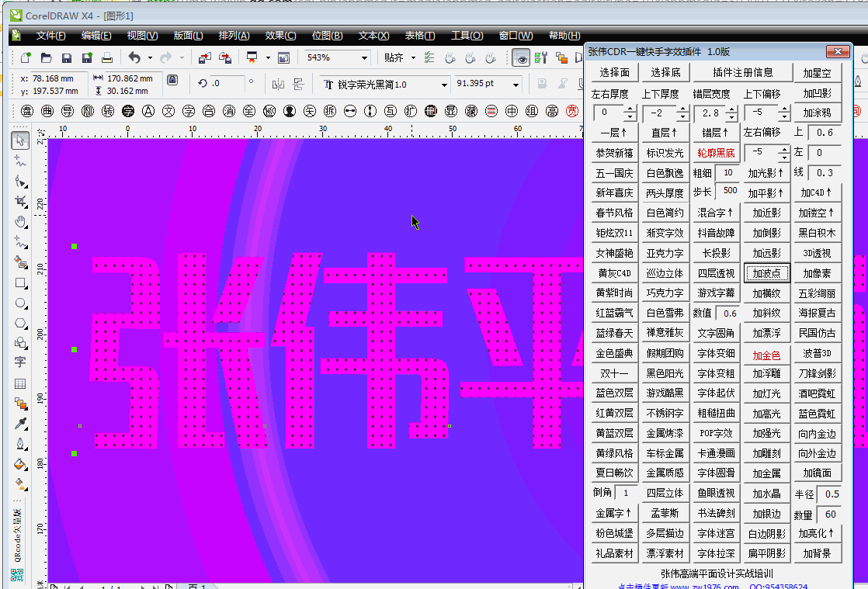Click the Print icon
The height and width of the screenshot is (589, 868).
(x=107, y=57)
